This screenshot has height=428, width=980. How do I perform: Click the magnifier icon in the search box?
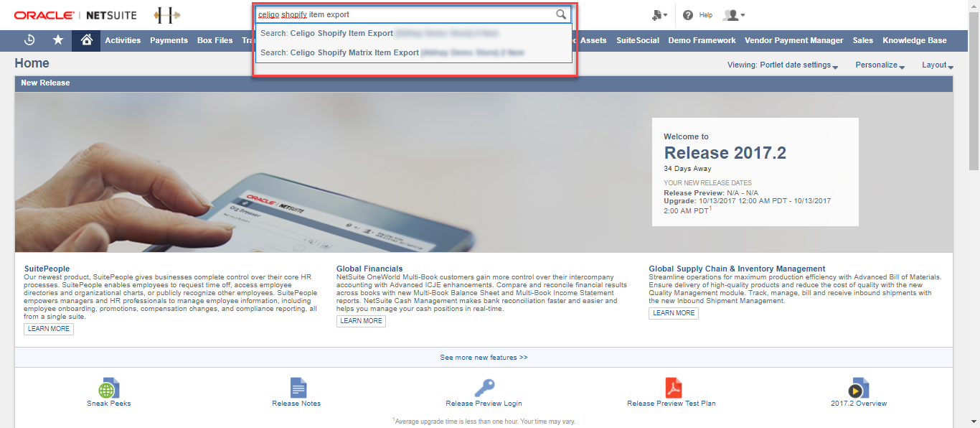point(561,14)
